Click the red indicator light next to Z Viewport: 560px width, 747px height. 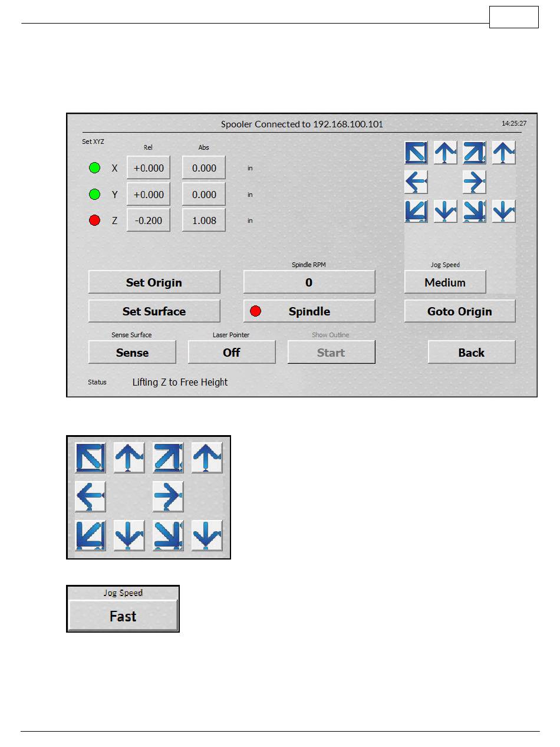(94, 221)
